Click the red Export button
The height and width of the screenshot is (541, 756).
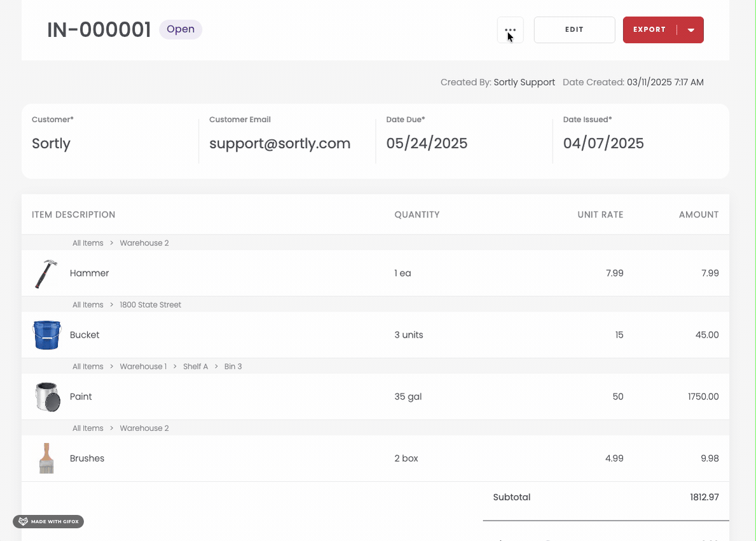649,30
